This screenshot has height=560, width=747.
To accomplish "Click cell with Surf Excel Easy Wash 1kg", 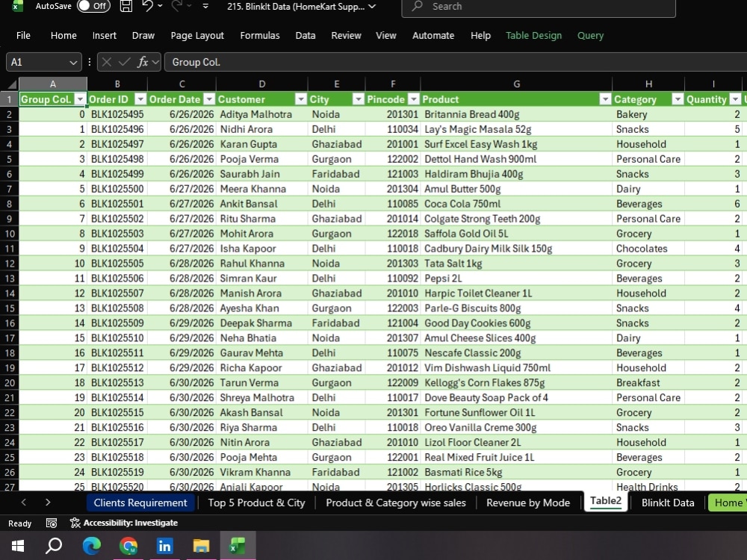I will [x=516, y=144].
